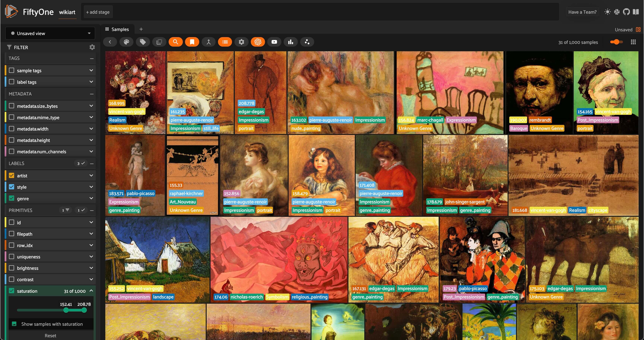The height and width of the screenshot is (340, 644).
Task: Check the sample tags checkbox
Action: tap(12, 70)
